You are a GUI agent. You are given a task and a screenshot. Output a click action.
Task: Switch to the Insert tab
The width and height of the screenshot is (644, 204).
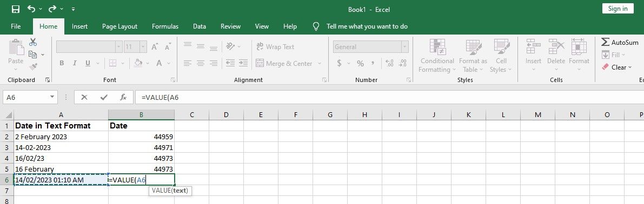click(x=79, y=26)
